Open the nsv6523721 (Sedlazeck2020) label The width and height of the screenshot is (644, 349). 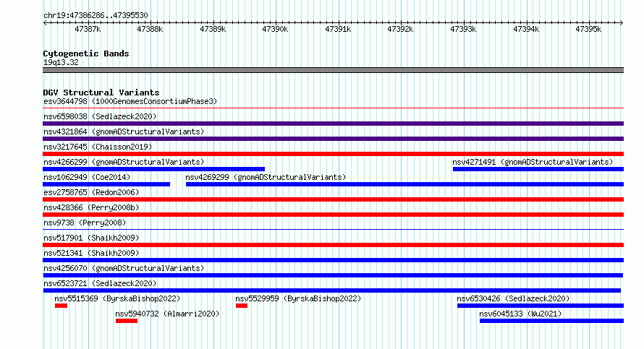pyautogui.click(x=100, y=283)
